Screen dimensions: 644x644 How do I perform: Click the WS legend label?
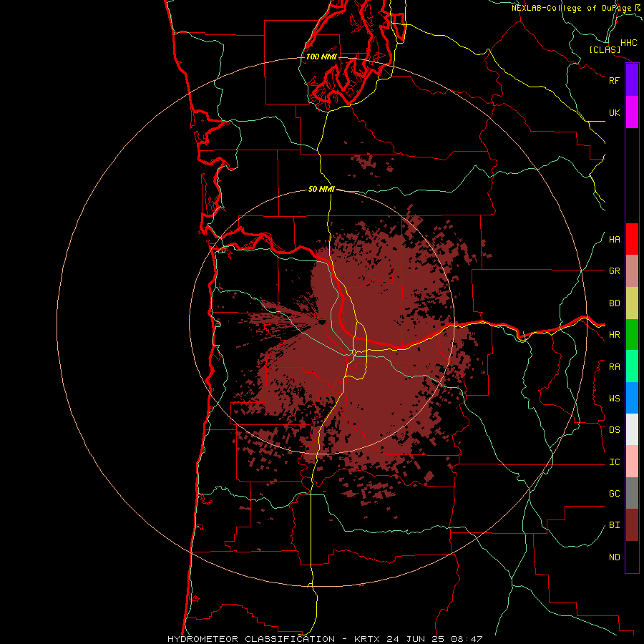click(x=614, y=399)
